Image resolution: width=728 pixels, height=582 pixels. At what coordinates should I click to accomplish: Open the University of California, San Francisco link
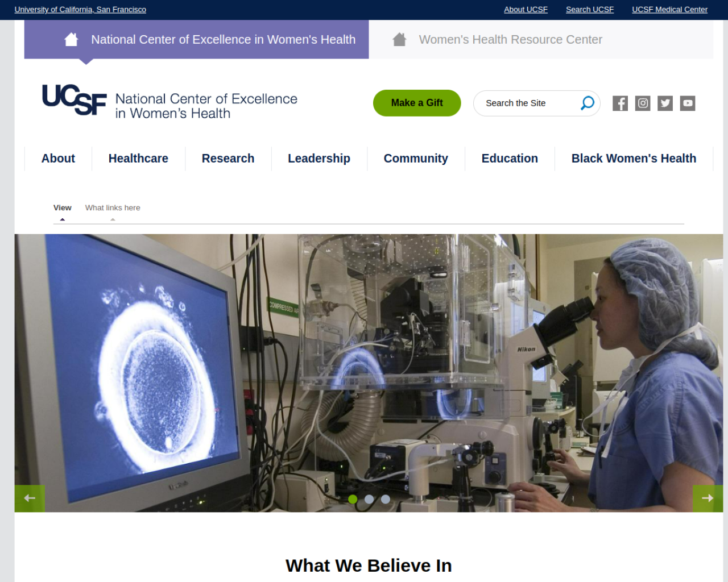click(80, 10)
